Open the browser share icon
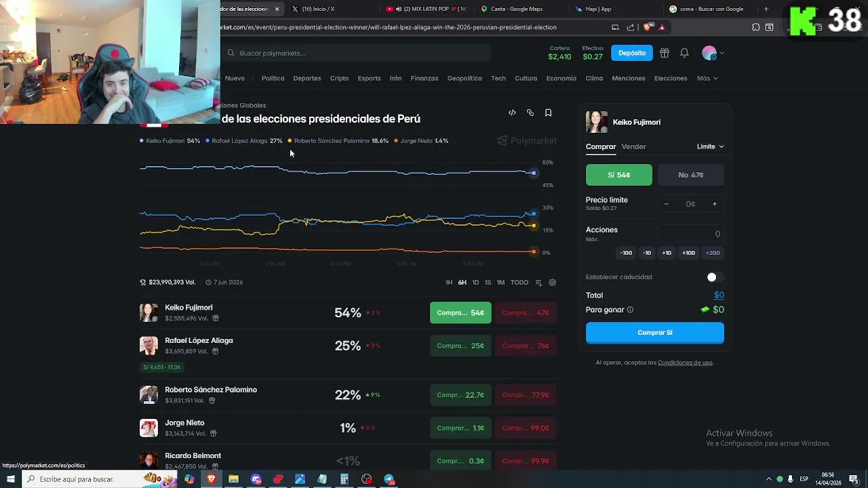The height and width of the screenshot is (488, 868). tap(631, 27)
